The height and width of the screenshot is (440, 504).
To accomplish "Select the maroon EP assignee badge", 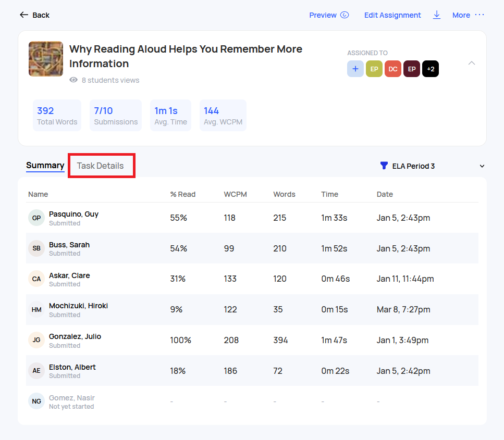I will (x=412, y=69).
